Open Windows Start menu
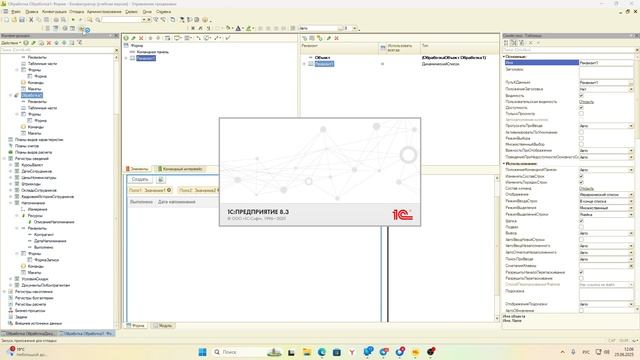Viewport: 640px width, 360px height. 202,352
